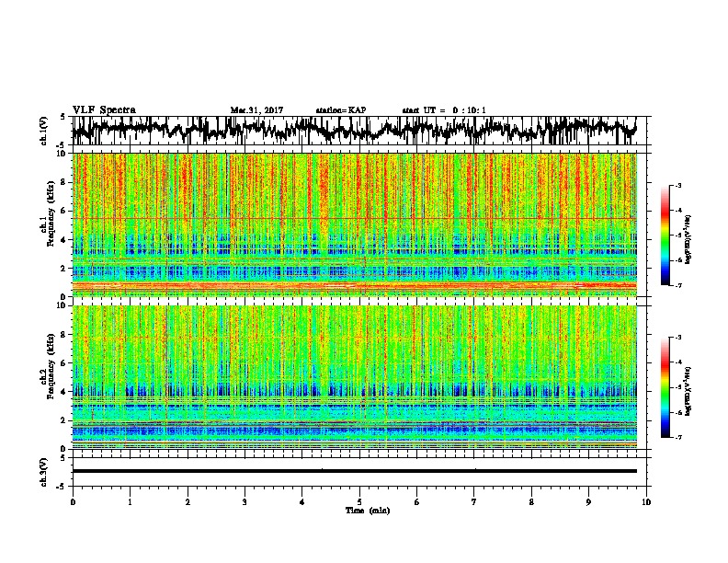Click the ch.1 spectrogram color bar

coord(665,236)
